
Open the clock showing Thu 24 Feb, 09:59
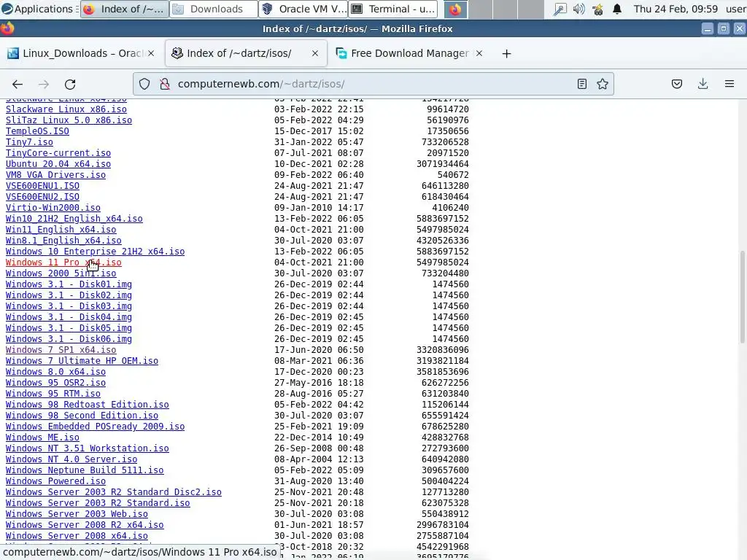pyautogui.click(x=676, y=9)
